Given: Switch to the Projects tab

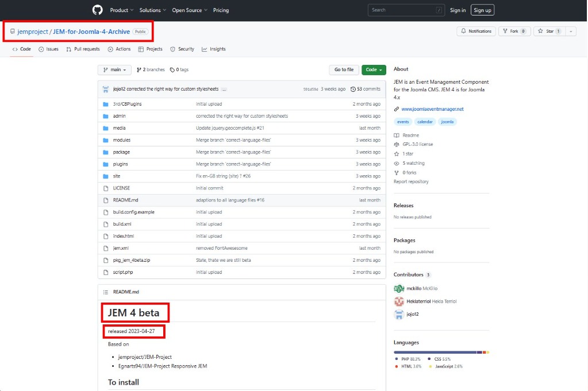Looking at the screenshot, I should click(x=151, y=49).
